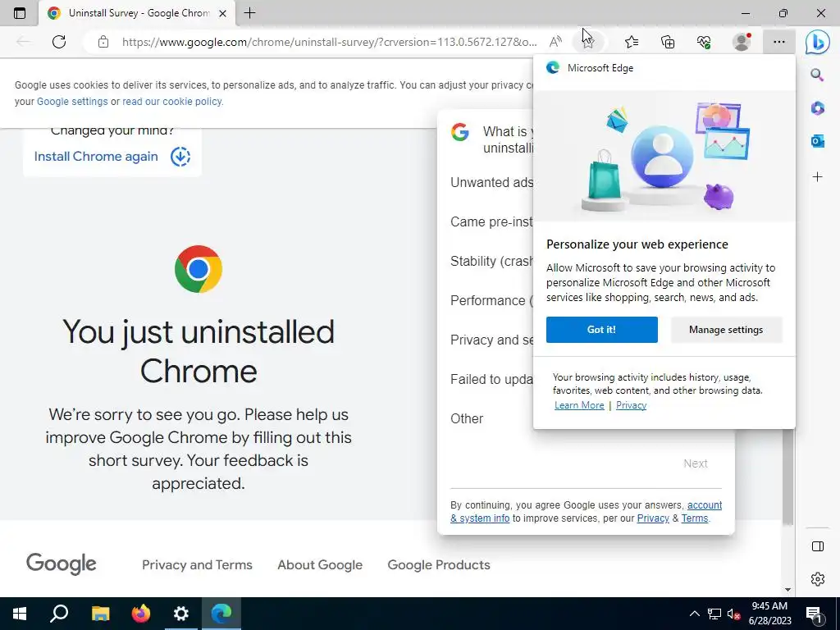Image resolution: width=840 pixels, height=630 pixels.
Task: Open Windows Settings gear on taskbar
Action: [181, 614]
